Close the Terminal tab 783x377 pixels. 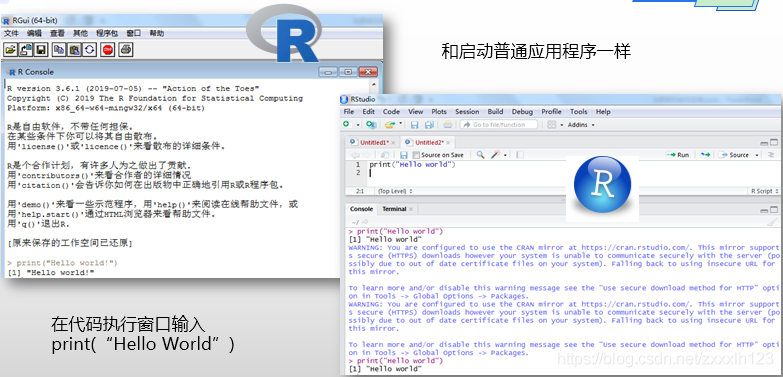411,209
